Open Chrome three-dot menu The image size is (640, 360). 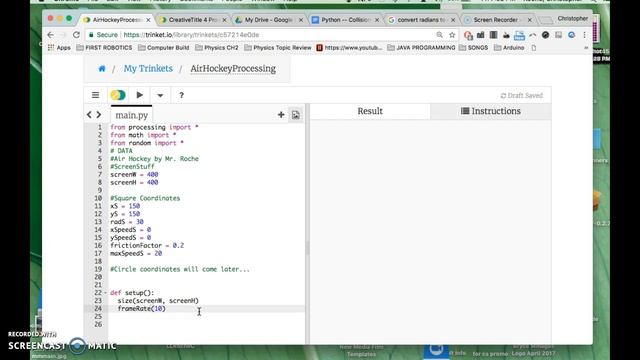584,35
